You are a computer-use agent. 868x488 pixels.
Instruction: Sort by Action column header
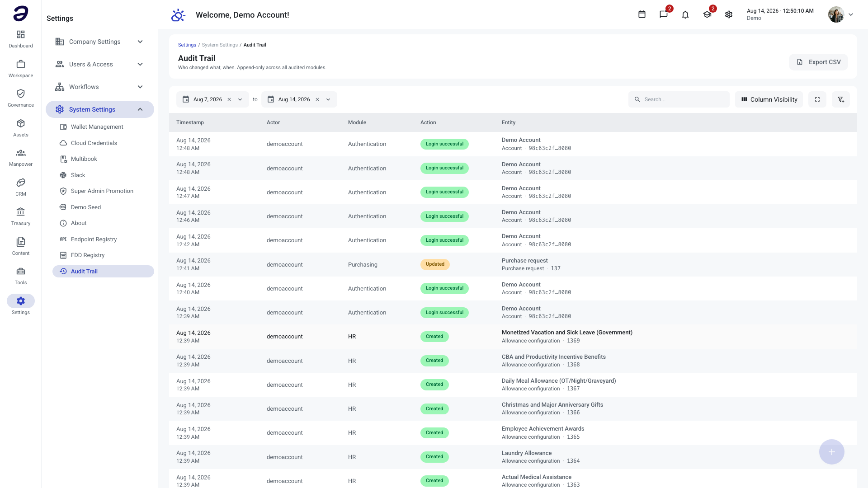[428, 122]
